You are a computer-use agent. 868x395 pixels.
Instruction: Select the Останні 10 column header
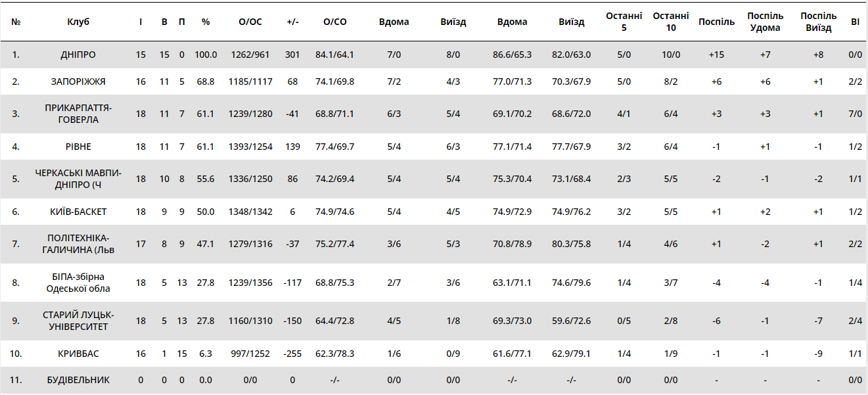point(671,22)
